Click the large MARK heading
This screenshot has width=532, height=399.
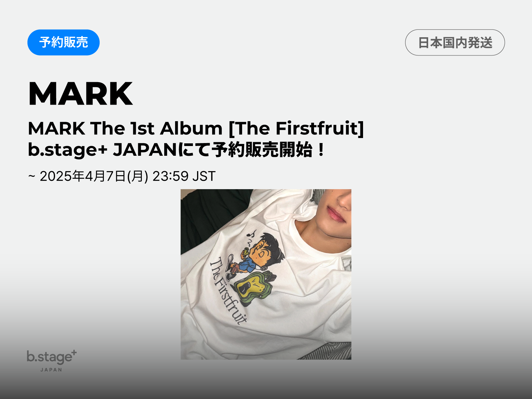[x=80, y=93]
